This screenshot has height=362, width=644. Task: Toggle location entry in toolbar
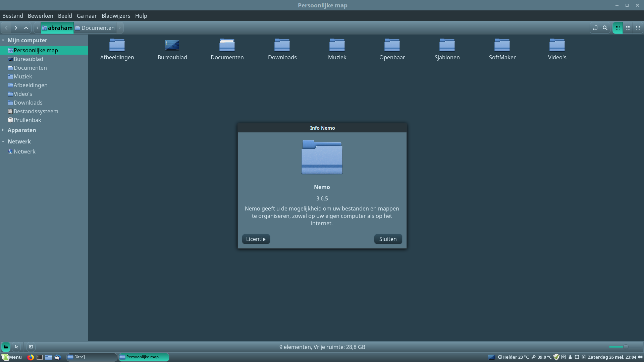coord(595,28)
